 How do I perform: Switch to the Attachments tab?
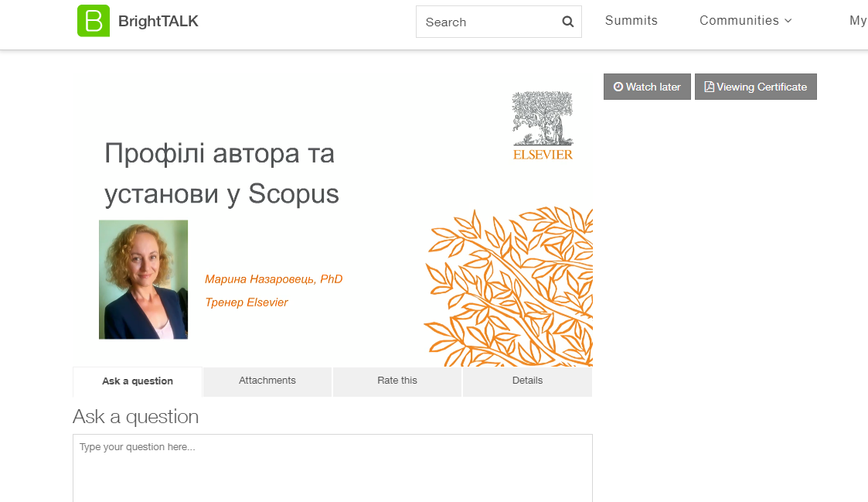tap(267, 381)
